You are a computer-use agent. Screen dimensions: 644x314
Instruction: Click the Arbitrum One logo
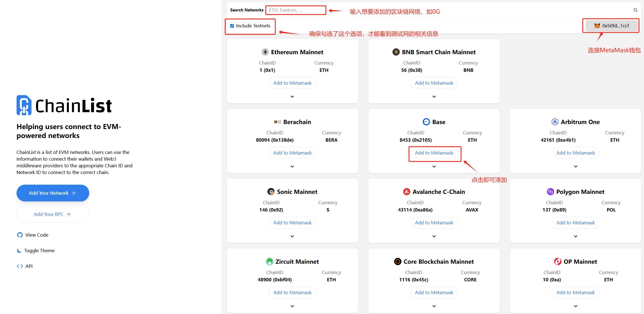(555, 122)
